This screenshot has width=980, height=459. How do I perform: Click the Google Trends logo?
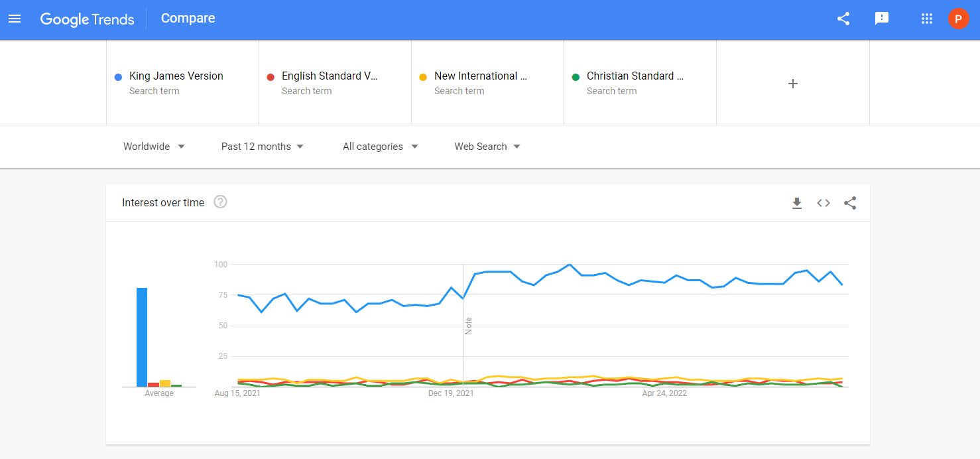tap(87, 19)
